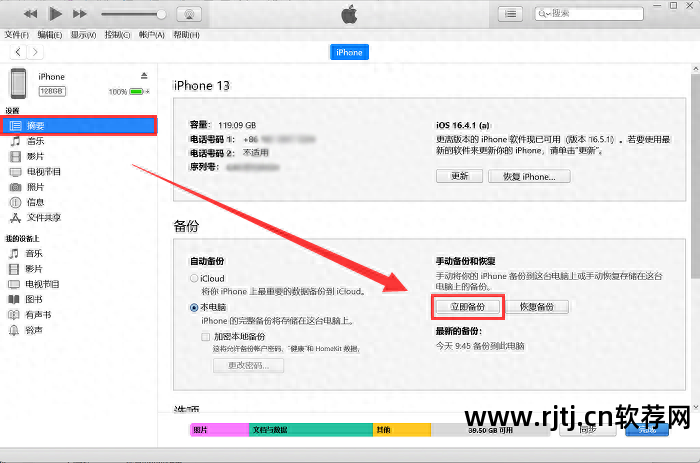Open the 帐户(A) menu
This screenshot has height=463, width=700.
[x=152, y=35]
